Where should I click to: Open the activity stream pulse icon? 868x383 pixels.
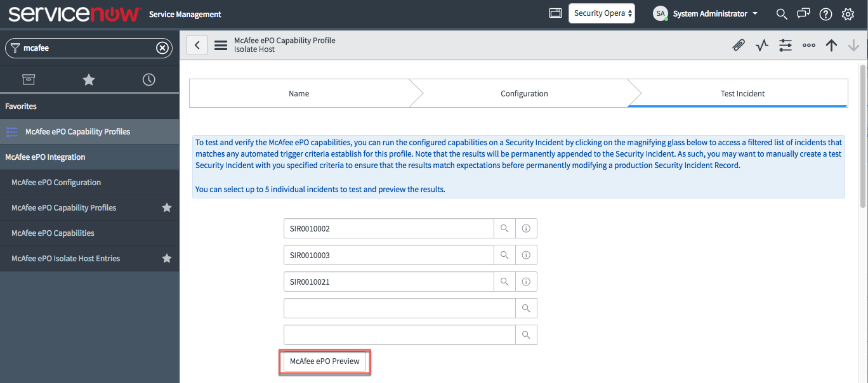click(762, 45)
